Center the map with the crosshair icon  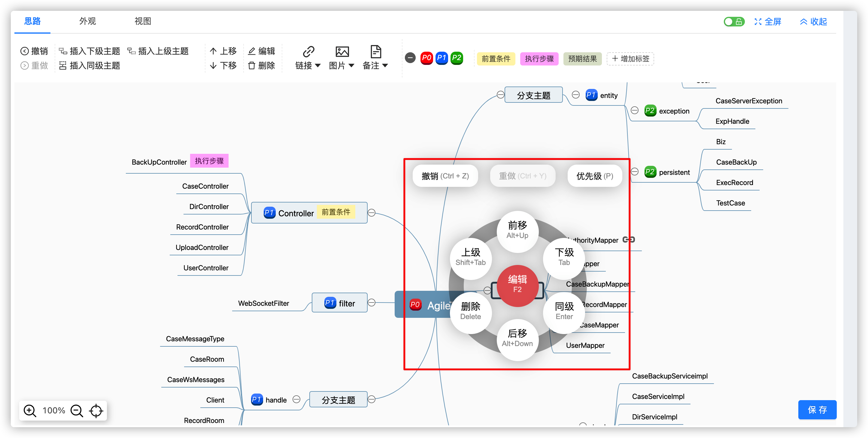pyautogui.click(x=96, y=410)
